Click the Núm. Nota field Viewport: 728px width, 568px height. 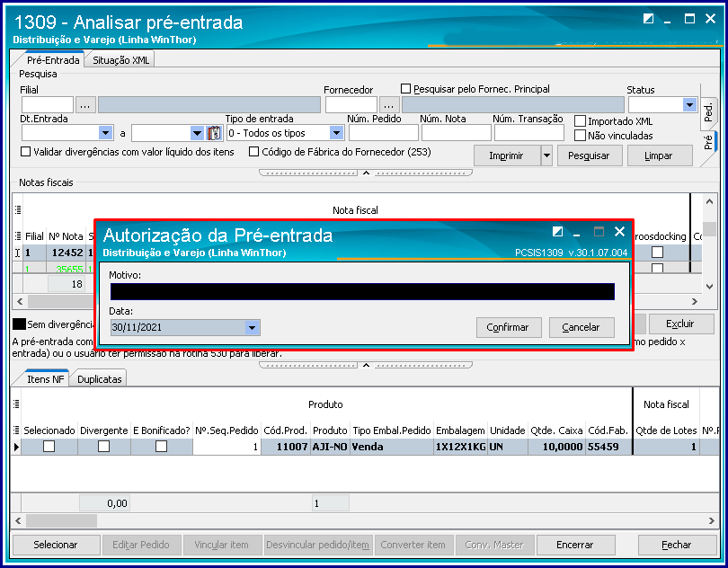456,133
